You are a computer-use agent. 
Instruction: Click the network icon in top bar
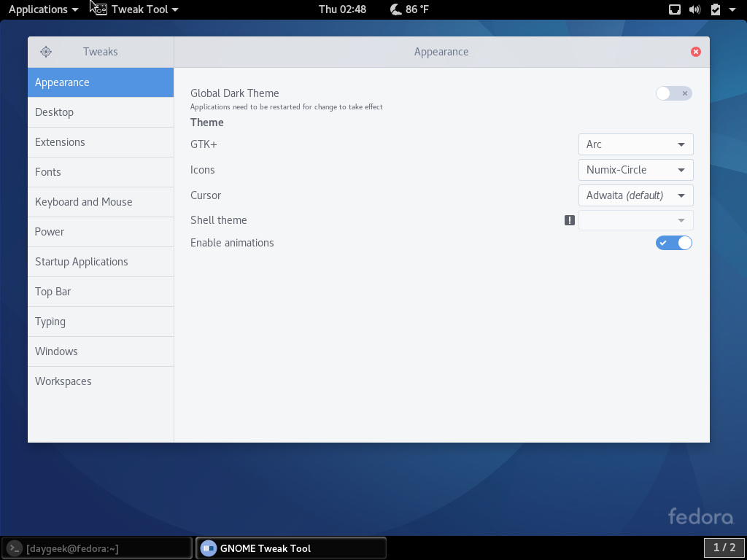click(675, 9)
